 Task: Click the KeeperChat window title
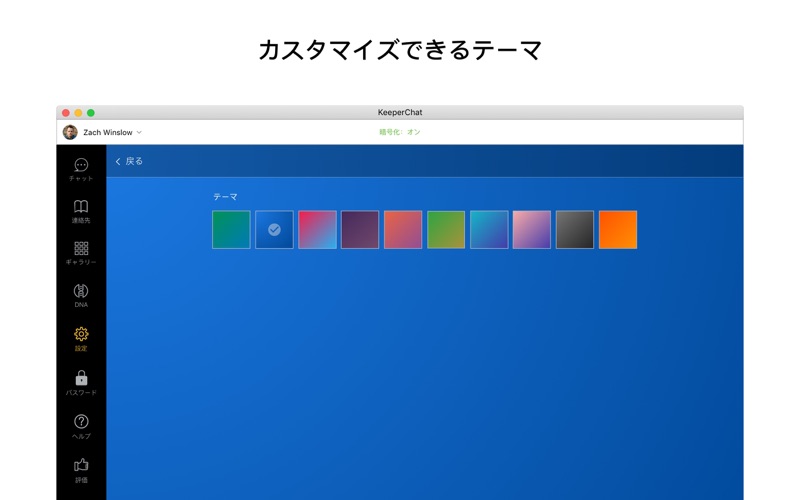click(x=399, y=112)
